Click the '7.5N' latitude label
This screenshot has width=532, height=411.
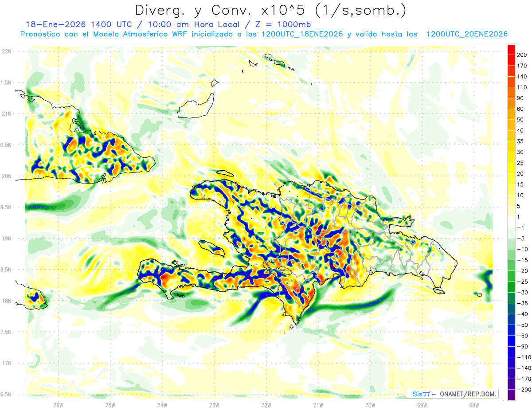(x=7, y=332)
